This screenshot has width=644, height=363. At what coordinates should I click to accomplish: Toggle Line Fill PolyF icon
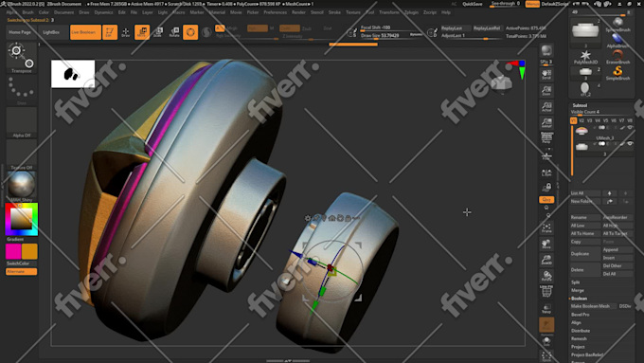point(546,292)
